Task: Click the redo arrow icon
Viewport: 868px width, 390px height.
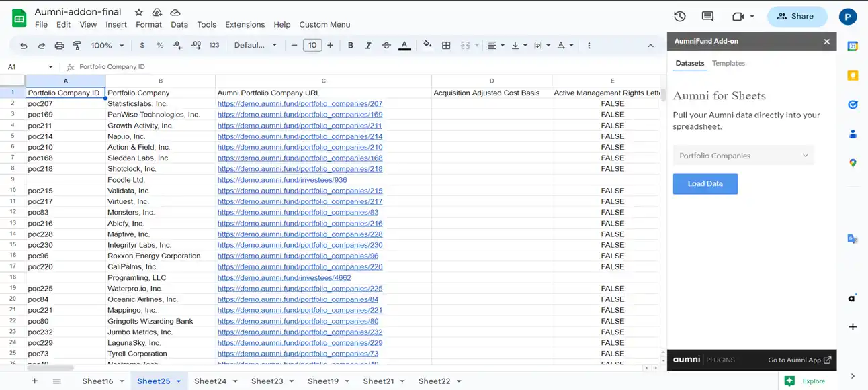Action: click(42, 46)
